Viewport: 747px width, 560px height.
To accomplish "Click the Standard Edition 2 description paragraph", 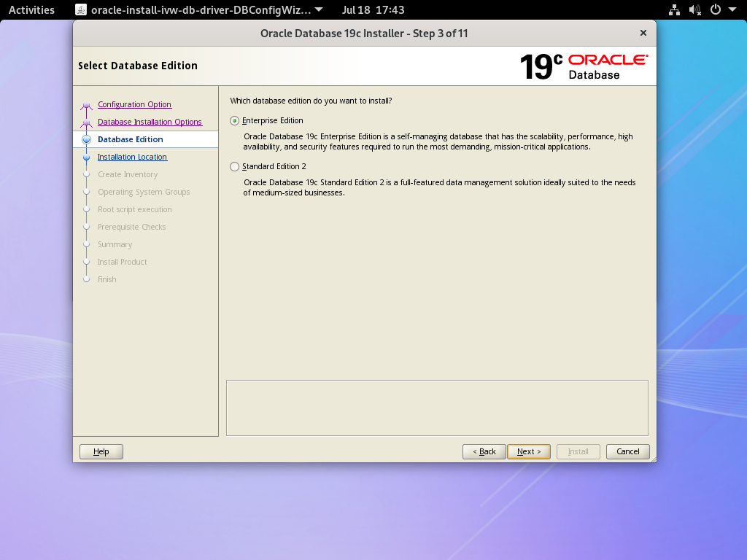I will tap(439, 187).
